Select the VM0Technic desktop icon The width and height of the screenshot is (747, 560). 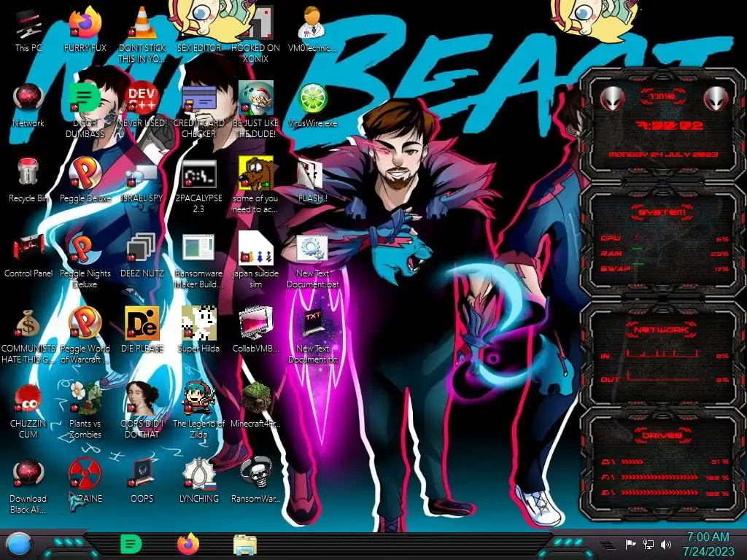pos(312,29)
